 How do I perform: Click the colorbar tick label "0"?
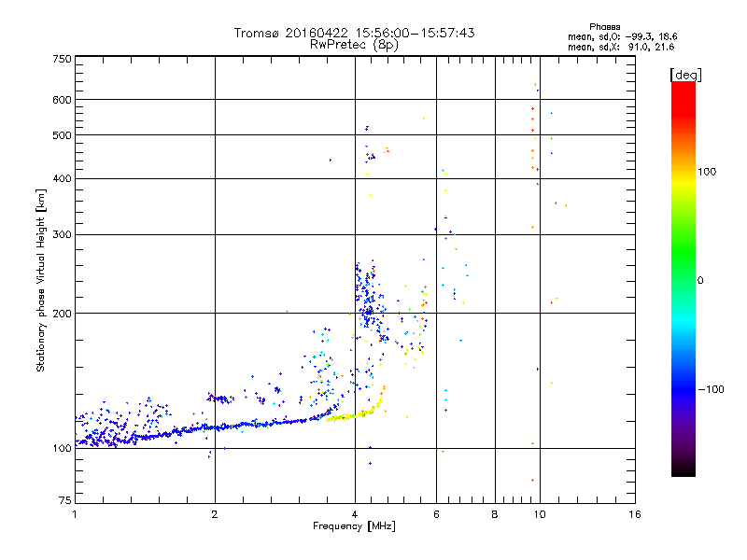pos(700,281)
